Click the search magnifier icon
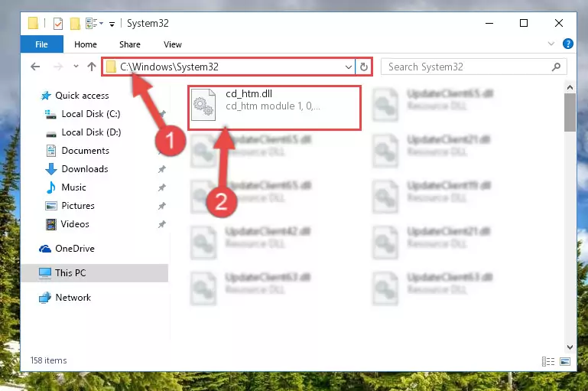Image resolution: width=588 pixels, height=391 pixels. click(556, 67)
